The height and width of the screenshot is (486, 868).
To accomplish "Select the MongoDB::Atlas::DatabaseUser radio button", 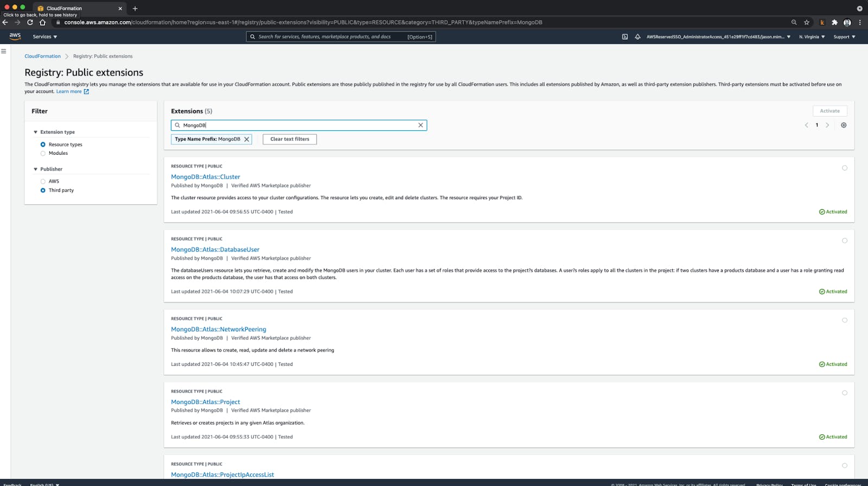I will pyautogui.click(x=845, y=241).
